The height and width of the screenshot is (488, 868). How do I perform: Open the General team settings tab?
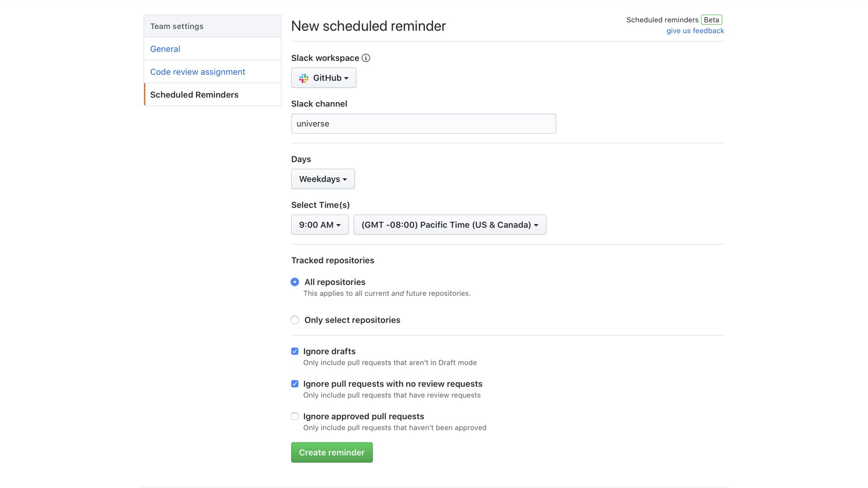pyautogui.click(x=165, y=49)
